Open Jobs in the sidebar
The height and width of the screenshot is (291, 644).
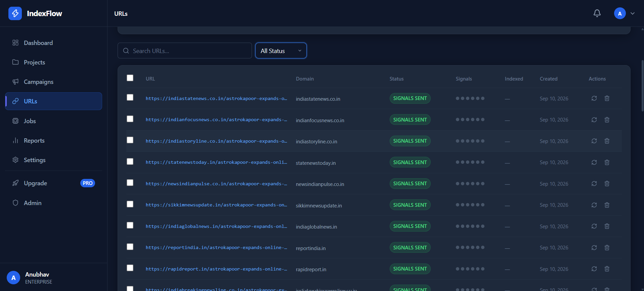[x=54, y=121]
